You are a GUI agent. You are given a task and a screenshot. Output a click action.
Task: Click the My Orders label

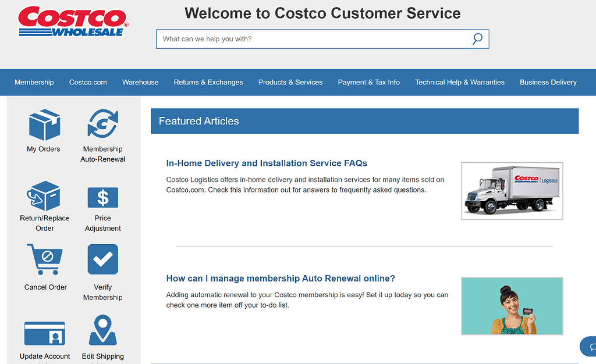[x=43, y=149]
